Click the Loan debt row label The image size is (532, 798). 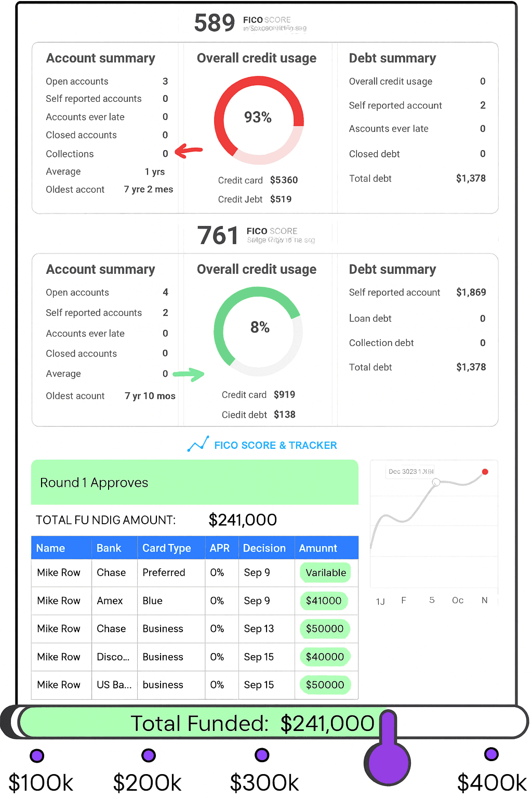pyautogui.click(x=370, y=318)
